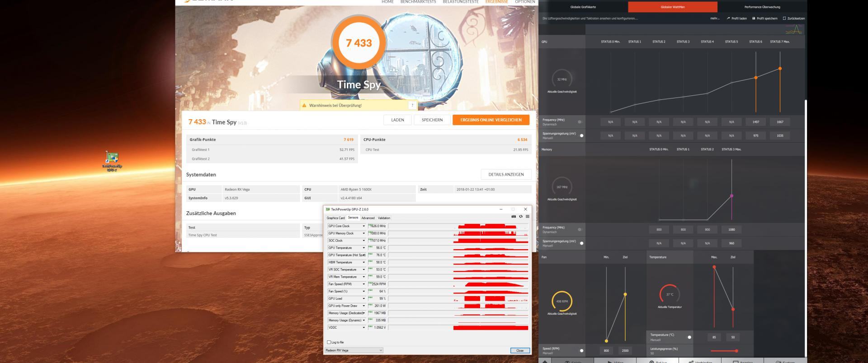
Task: Click the fan Ziel speed yellow handle
Action: (x=625, y=294)
